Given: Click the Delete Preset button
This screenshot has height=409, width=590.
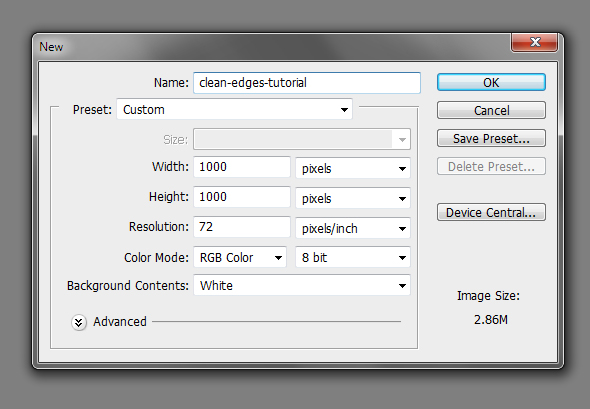Looking at the screenshot, I should (491, 166).
